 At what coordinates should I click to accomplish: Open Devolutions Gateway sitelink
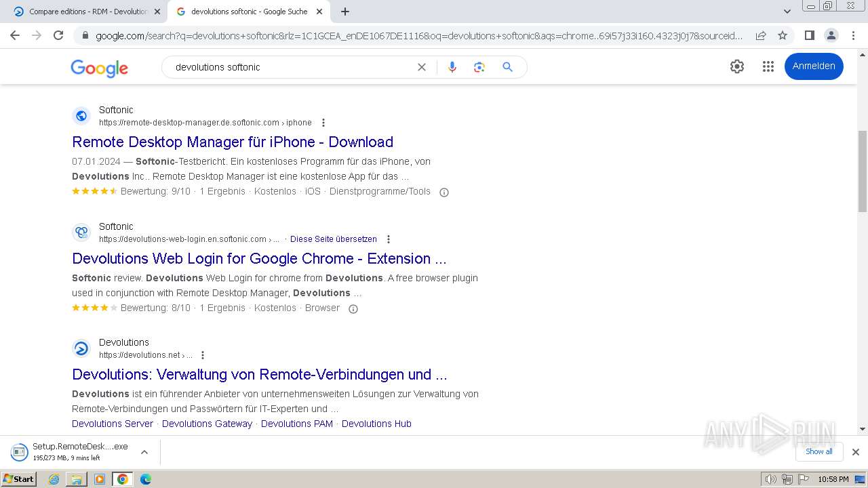coord(207,424)
